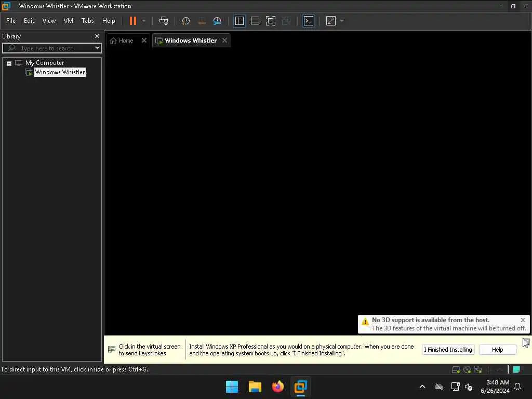Click the VMware logo in the title bar
532x399 pixels.
(6, 6)
